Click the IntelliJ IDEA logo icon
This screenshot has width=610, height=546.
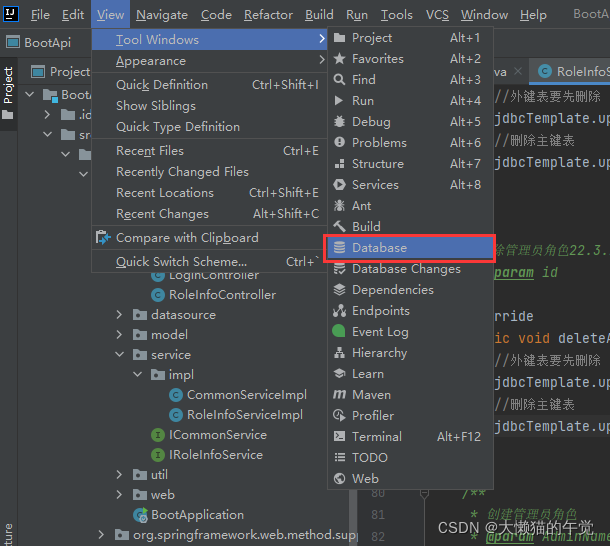tap(11, 14)
